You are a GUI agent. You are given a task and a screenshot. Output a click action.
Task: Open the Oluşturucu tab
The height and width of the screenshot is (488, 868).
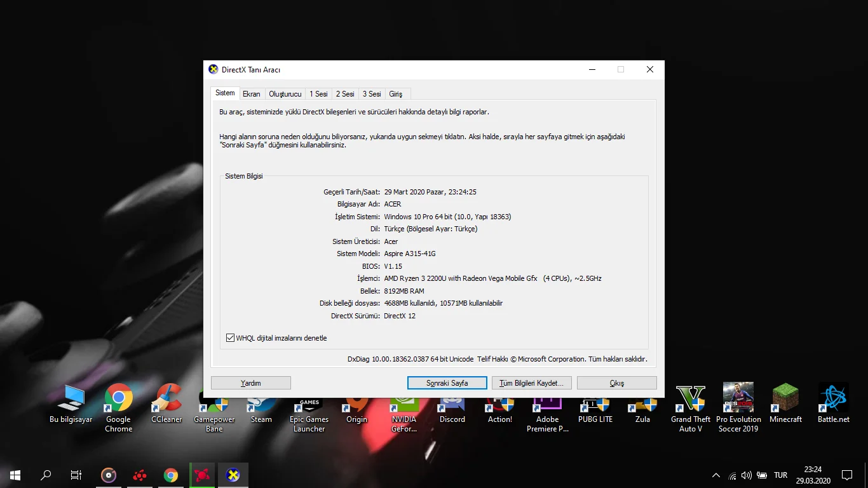pos(285,94)
